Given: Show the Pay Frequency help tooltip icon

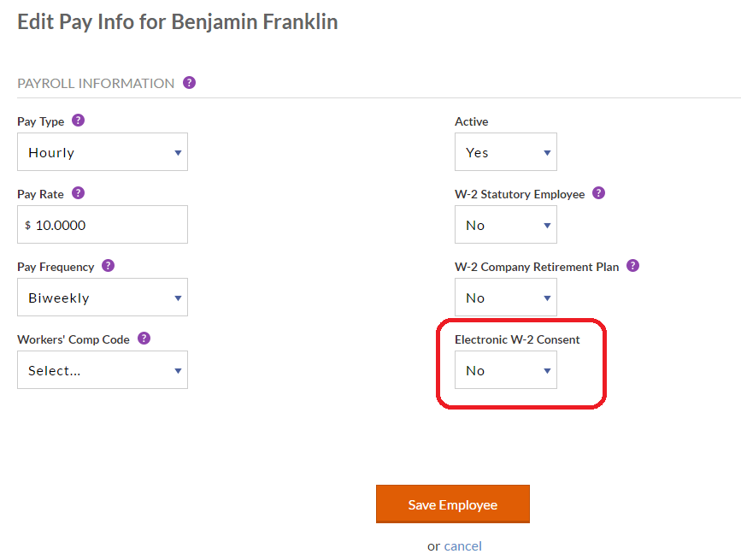Looking at the screenshot, I should tap(109, 266).
